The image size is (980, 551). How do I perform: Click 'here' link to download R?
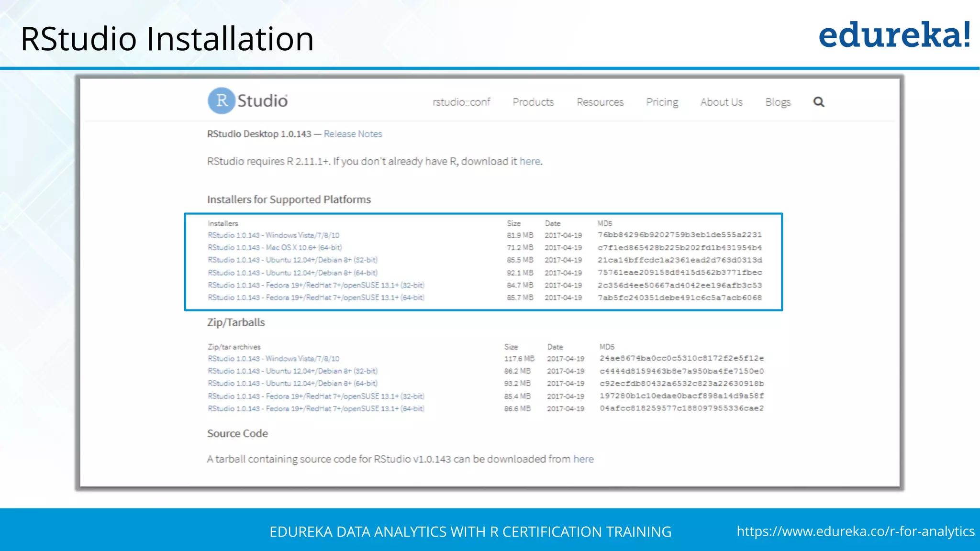coord(530,161)
